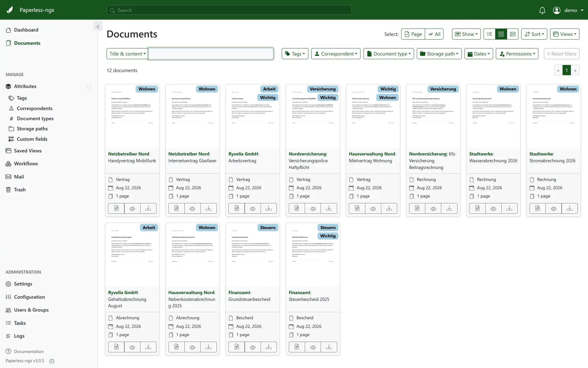Screen dimensions: 588x368
Task: Open the Sort dropdown
Action: [534, 34]
